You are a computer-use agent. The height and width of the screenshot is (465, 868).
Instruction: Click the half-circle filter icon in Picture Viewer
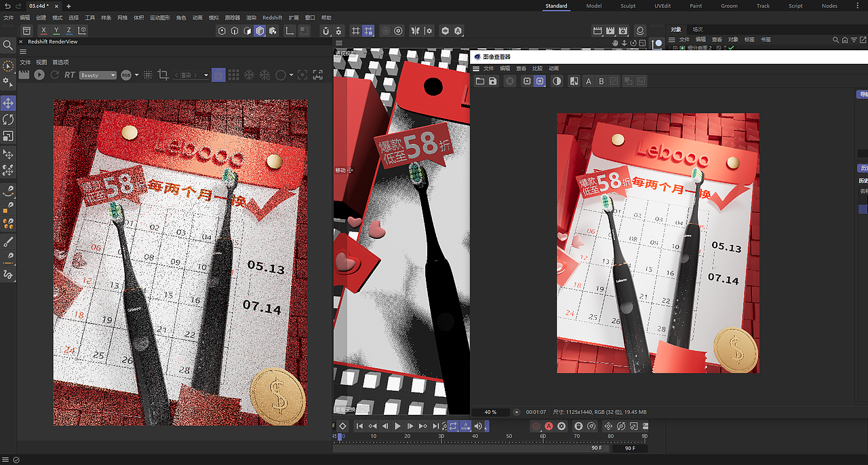(557, 81)
